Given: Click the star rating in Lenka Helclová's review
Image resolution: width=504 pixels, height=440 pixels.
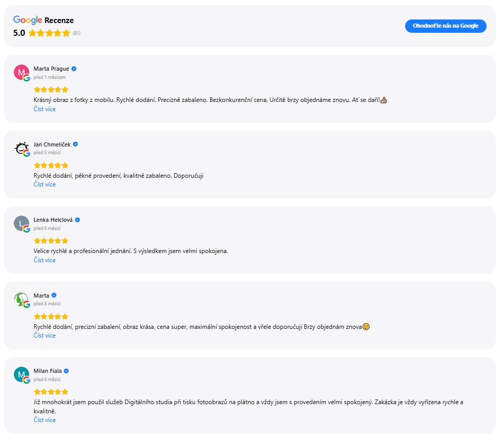Looking at the screenshot, I should [51, 240].
